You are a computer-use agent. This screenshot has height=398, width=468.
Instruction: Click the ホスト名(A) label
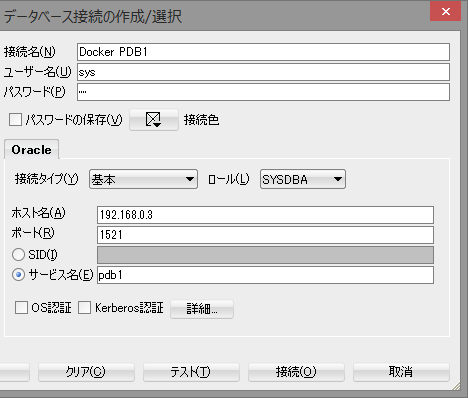(x=38, y=213)
